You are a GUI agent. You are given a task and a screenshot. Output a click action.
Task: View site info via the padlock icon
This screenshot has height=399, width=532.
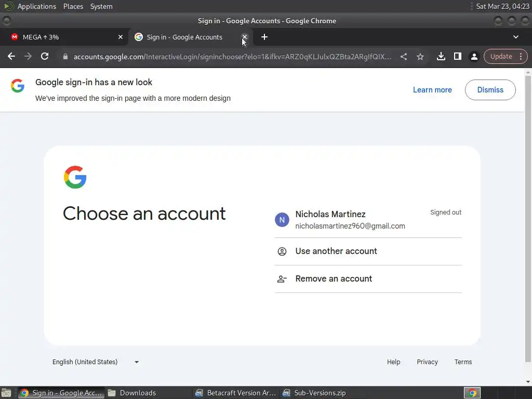coord(65,57)
